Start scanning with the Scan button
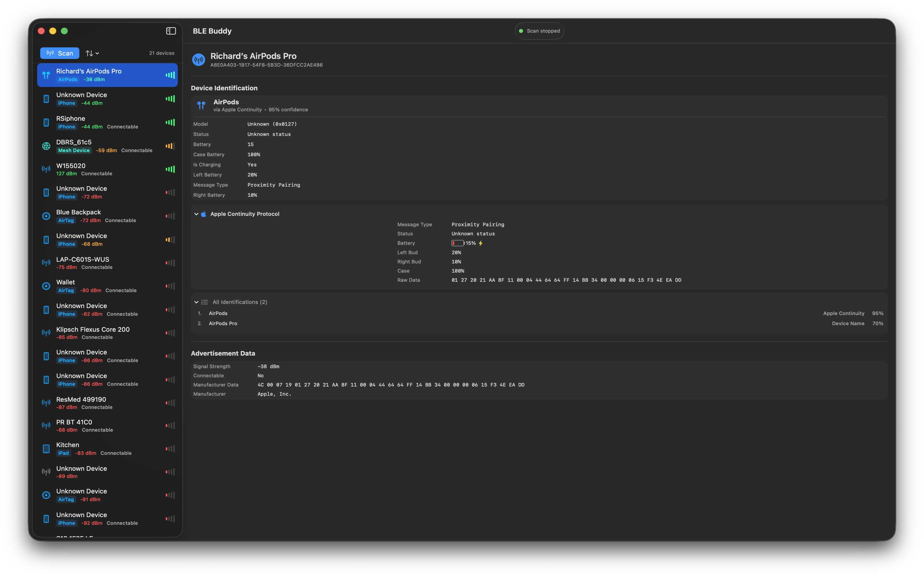924x577 pixels. coord(60,54)
